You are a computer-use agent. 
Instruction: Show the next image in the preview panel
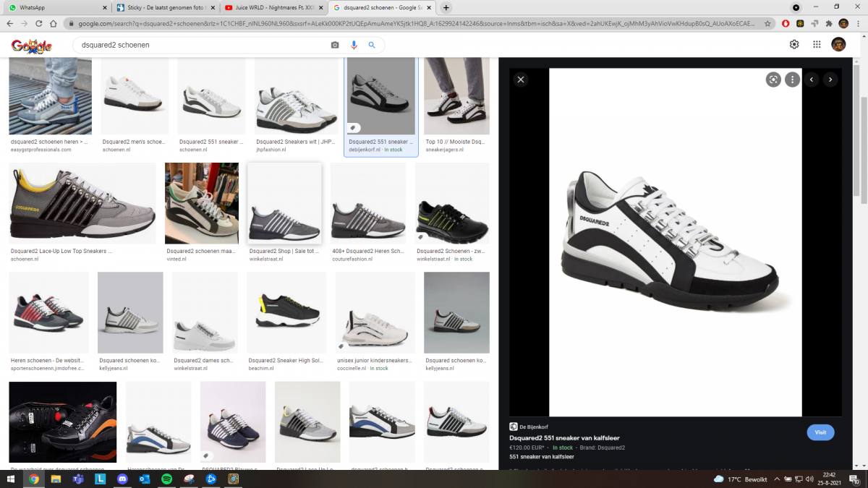click(x=830, y=80)
